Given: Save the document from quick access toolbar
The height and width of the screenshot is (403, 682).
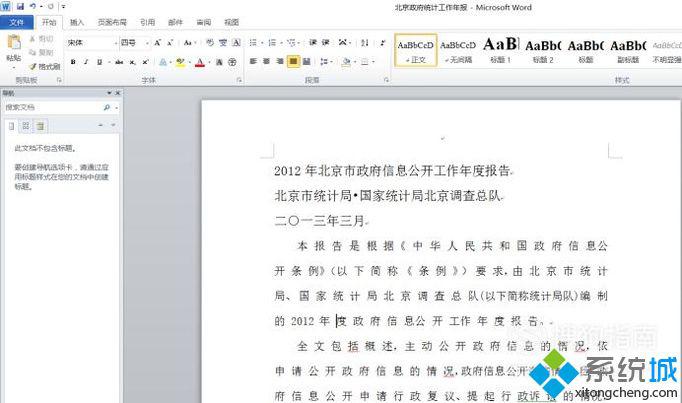Looking at the screenshot, I should tap(20, 7).
